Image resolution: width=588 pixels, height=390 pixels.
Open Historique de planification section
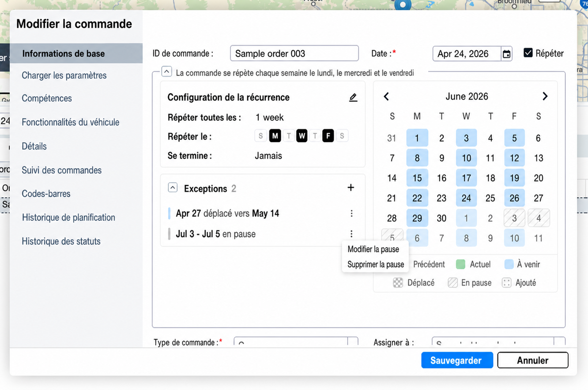tap(68, 217)
